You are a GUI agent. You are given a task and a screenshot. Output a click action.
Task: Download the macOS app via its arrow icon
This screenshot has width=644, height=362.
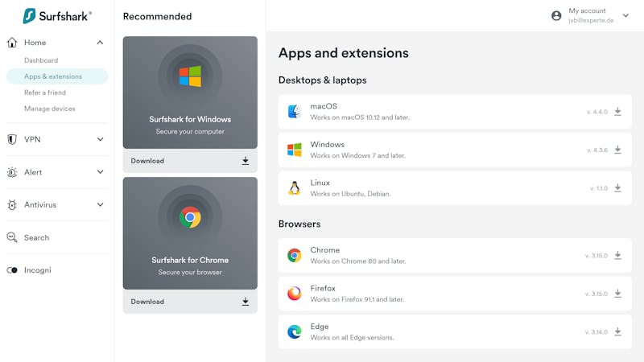pyautogui.click(x=617, y=112)
